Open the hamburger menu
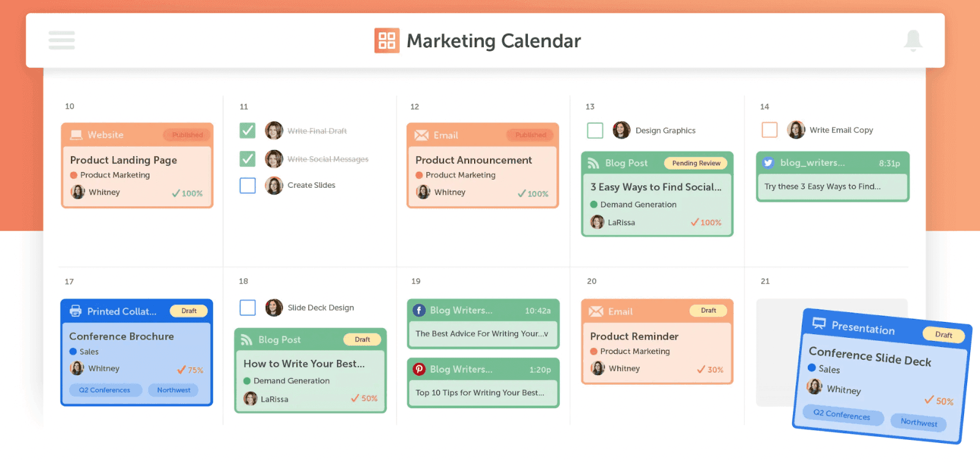 pyautogui.click(x=61, y=40)
